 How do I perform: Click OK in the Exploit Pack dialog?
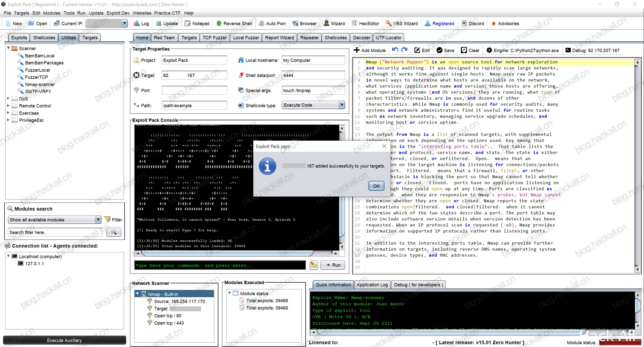point(376,186)
